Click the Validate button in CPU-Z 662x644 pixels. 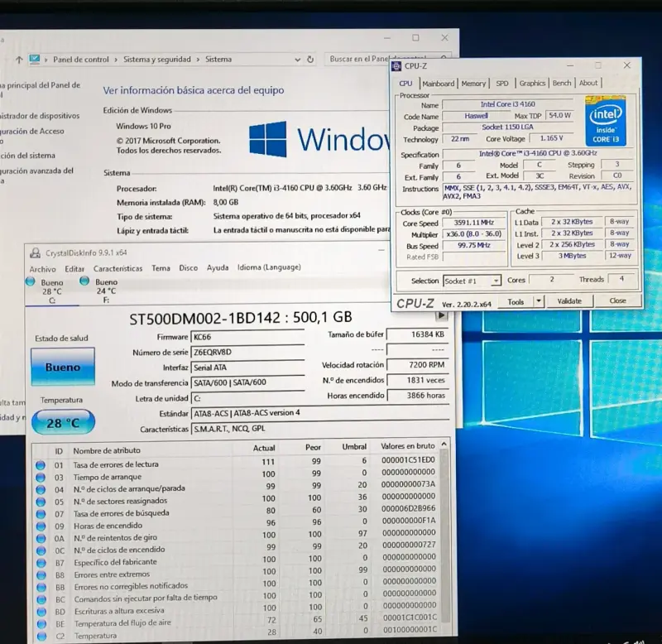pos(569,301)
